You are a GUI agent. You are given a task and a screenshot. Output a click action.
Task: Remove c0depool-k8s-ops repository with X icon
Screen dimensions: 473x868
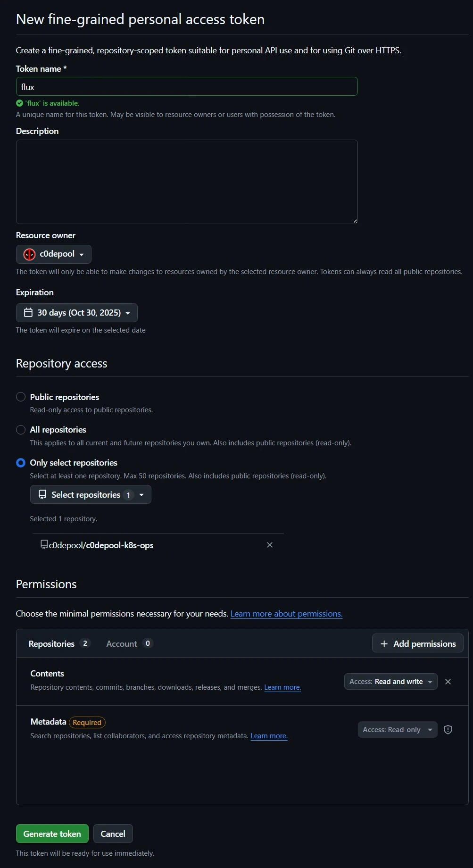(270, 545)
